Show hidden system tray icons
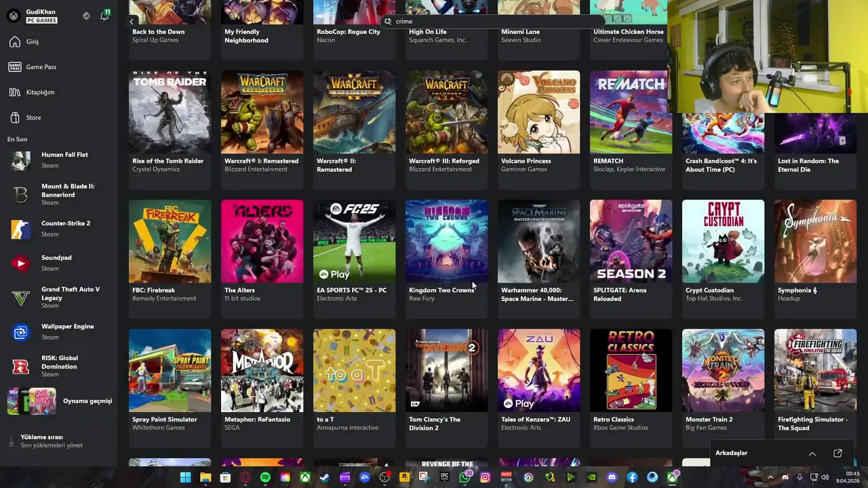Screen dimensions: 868x488 click(x=770, y=477)
